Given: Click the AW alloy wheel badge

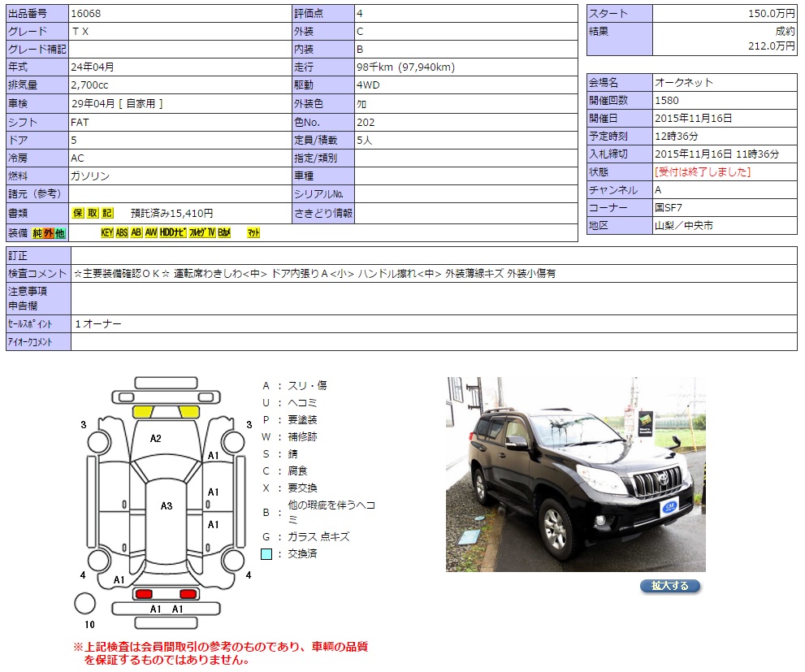Looking at the screenshot, I should 151,233.
